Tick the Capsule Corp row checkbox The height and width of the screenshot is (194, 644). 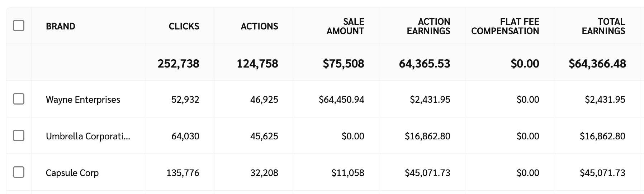pos(19,172)
